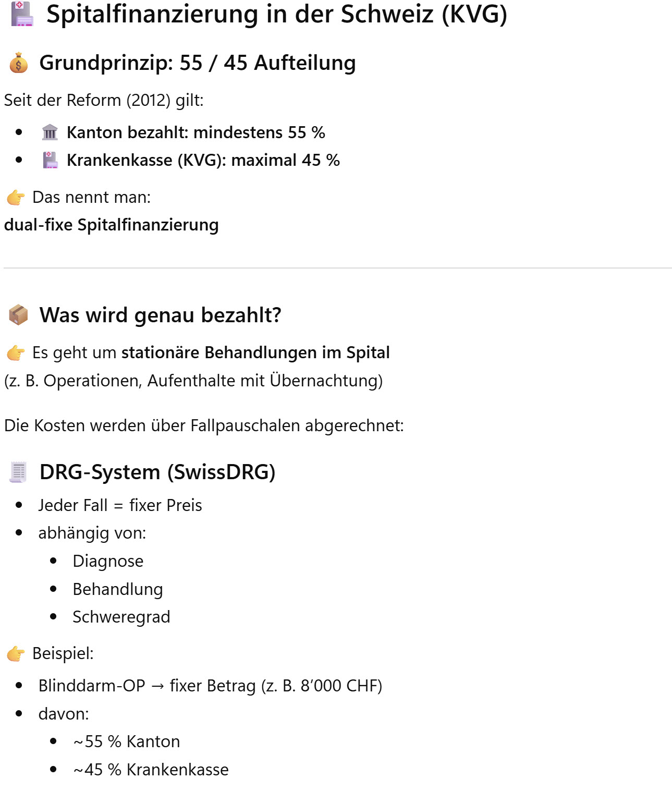The width and height of the screenshot is (672, 791).
Task: Click the hospital emoji beside the main title
Action: point(22,14)
